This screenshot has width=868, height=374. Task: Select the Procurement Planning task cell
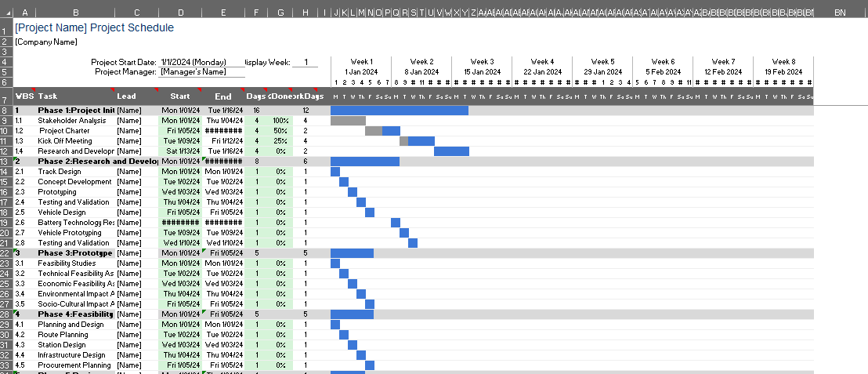pos(75,365)
